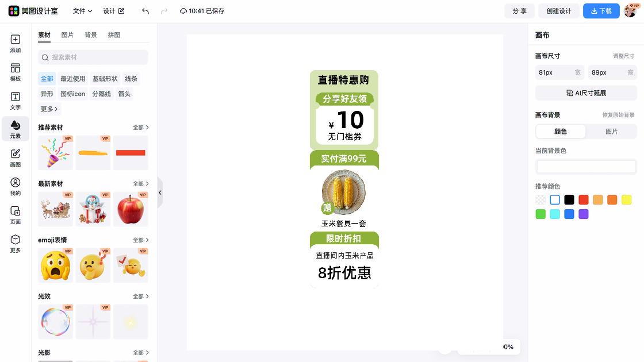Open the 文字 (Text) tool panel
This screenshot has height=362, width=644.
15,101
